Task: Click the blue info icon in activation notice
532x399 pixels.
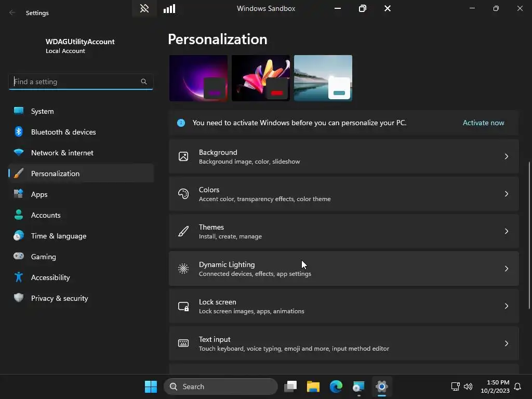Action: tap(181, 123)
